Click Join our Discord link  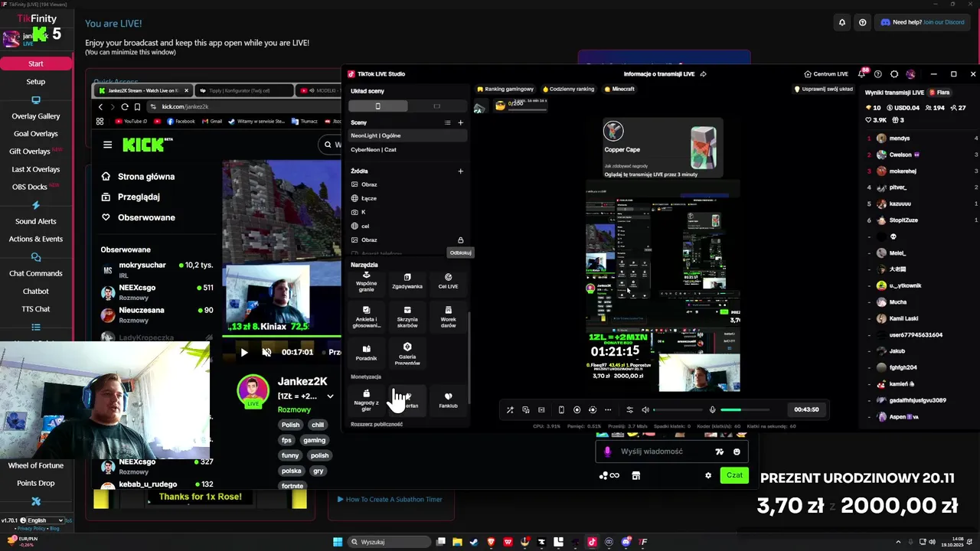coord(943,22)
